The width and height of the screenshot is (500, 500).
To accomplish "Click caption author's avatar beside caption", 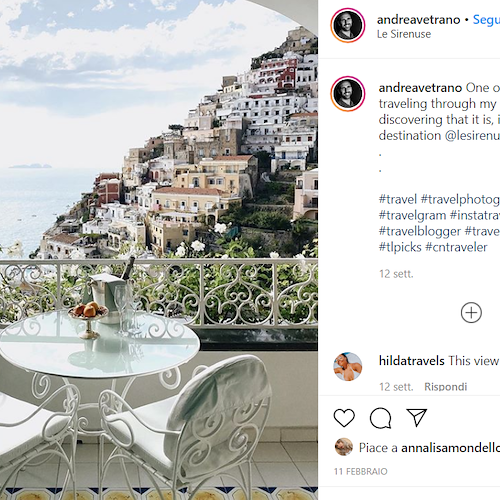I will pos(348,94).
